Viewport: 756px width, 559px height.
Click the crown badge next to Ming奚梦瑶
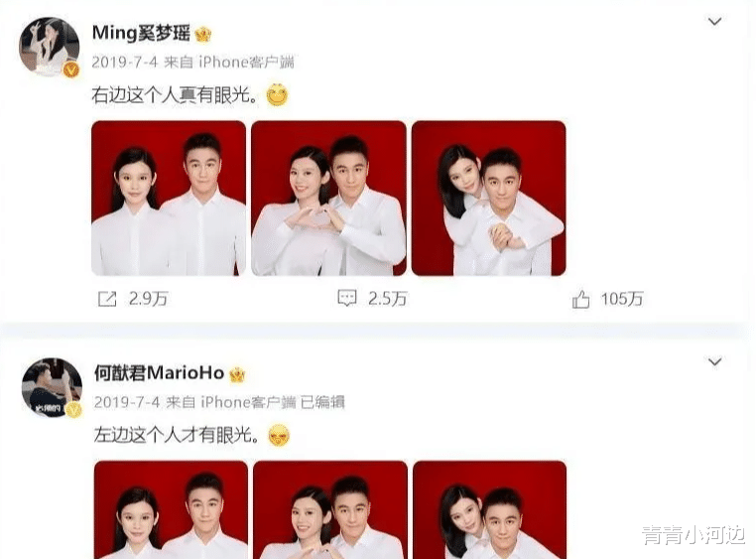click(203, 34)
